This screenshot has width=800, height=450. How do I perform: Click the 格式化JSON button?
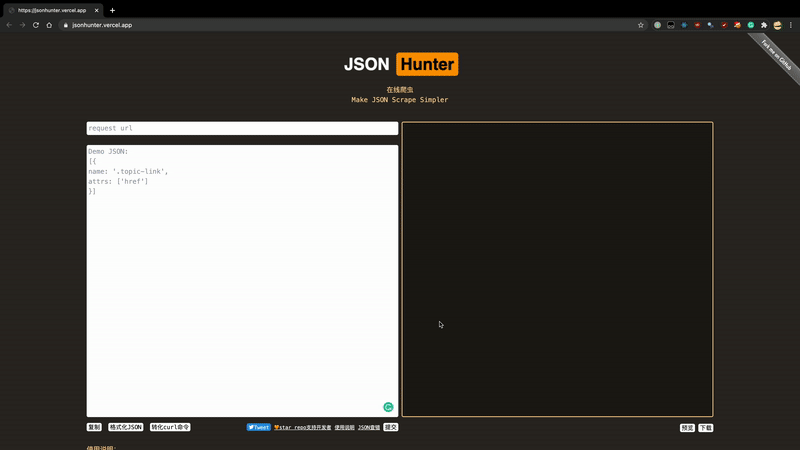click(x=126, y=427)
